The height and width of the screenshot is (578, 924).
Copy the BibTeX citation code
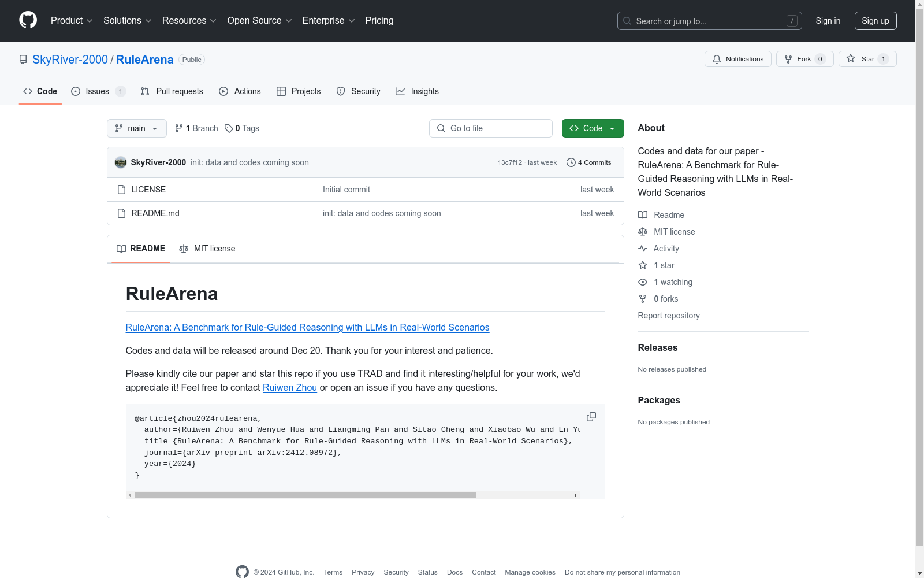coord(591,417)
